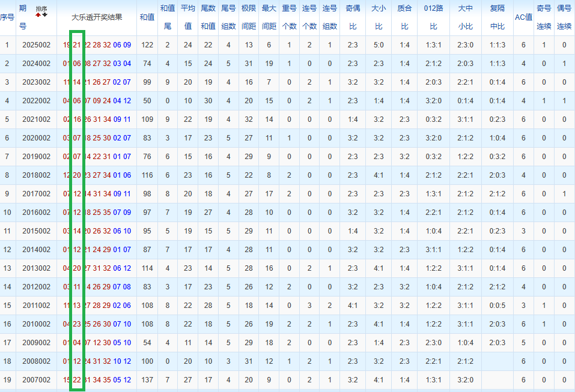
Task: Open the 重号个数 header link
Action: [289, 17]
